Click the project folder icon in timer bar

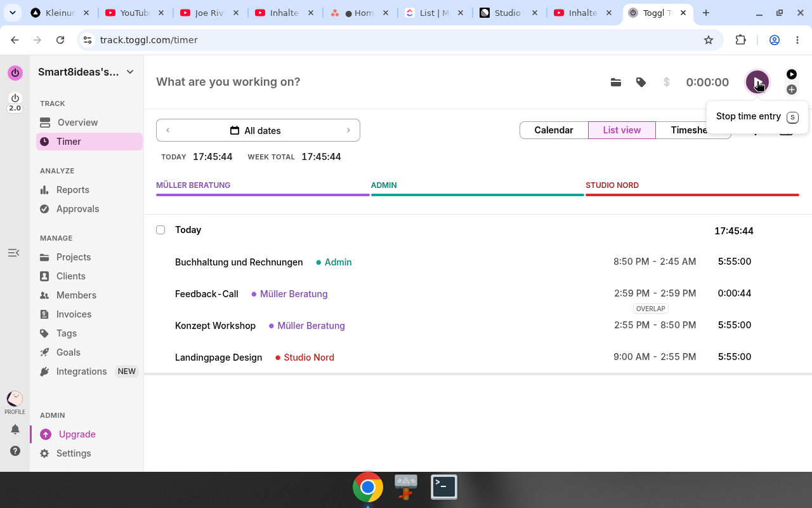point(615,82)
